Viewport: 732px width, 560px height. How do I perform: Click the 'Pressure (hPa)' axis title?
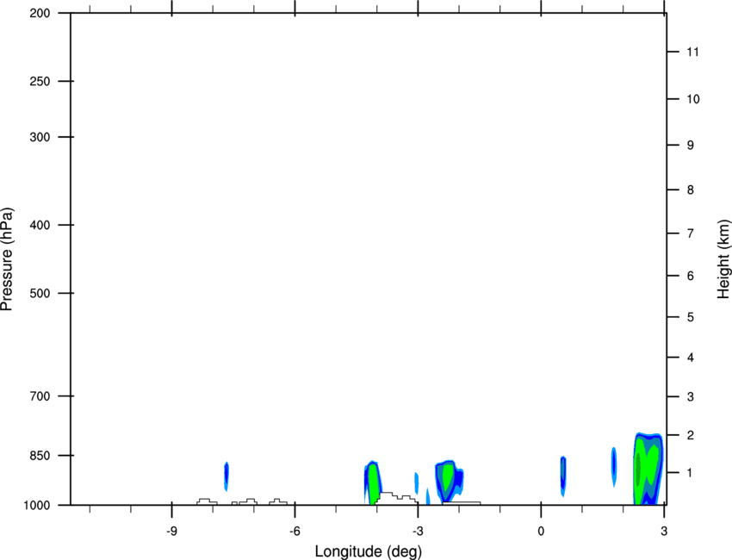point(7,259)
